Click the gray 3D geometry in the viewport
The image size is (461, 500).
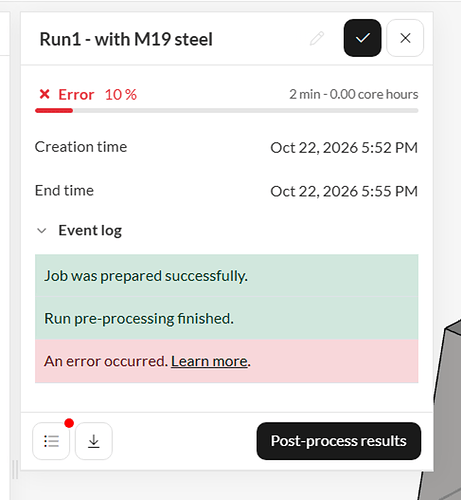445,417
